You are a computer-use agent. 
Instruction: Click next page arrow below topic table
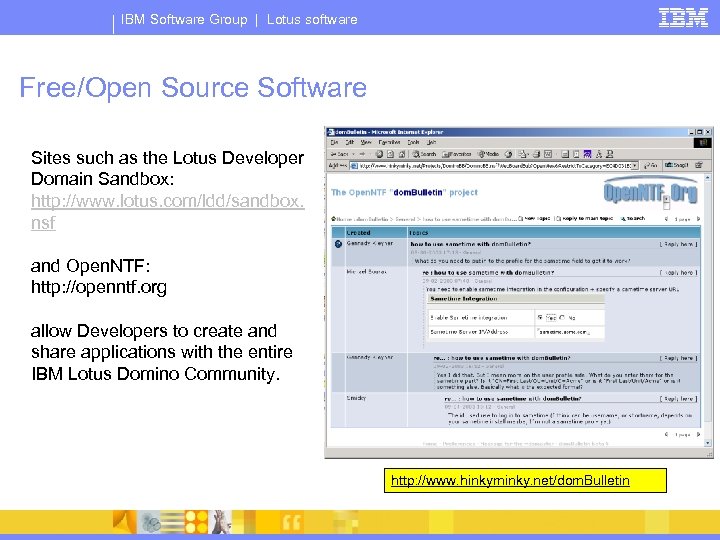pyautogui.click(x=698, y=434)
